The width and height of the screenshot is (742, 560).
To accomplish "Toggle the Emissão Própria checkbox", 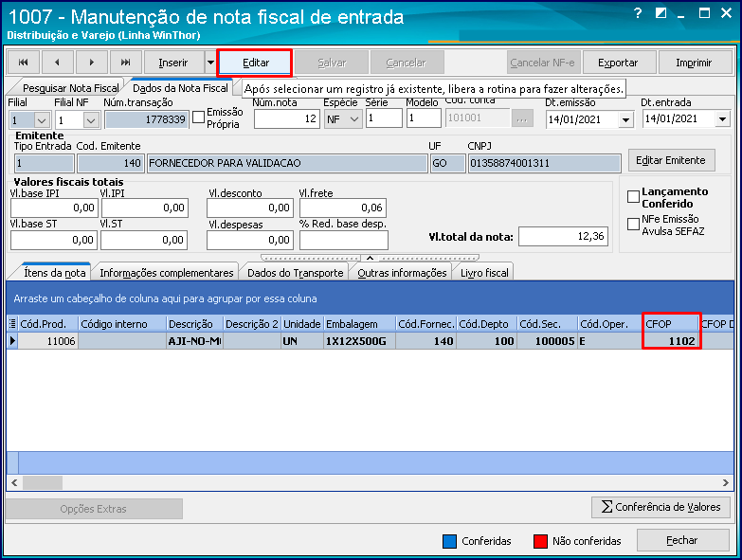I will 199,117.
